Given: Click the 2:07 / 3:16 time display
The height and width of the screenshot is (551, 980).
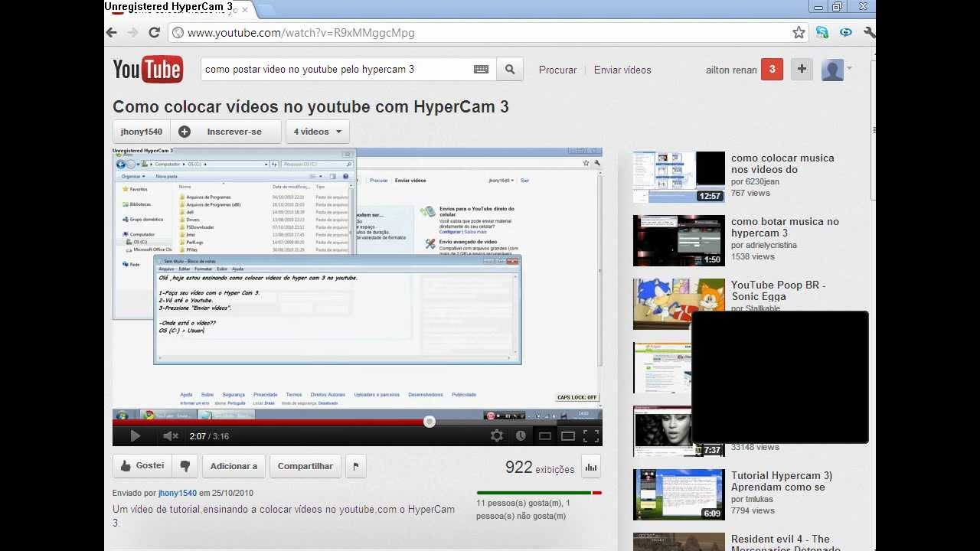Looking at the screenshot, I should [209, 436].
